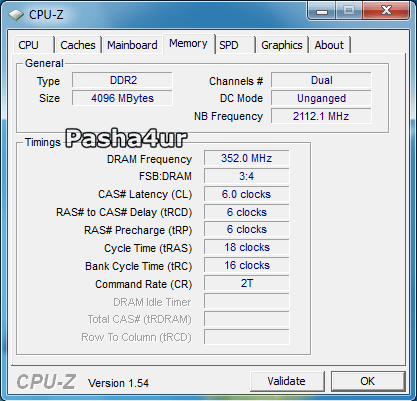Switch to the Graphics tab
The image size is (417, 401).
pyautogui.click(x=282, y=45)
